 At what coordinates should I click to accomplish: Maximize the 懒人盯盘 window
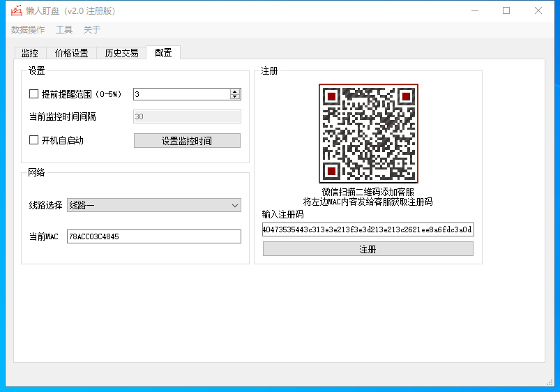(x=506, y=10)
